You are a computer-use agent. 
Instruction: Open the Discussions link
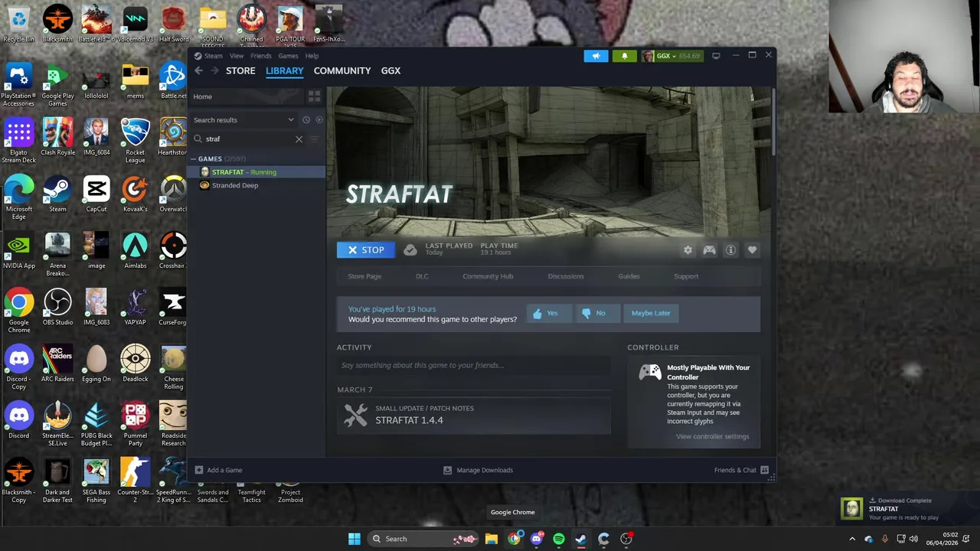tap(566, 276)
